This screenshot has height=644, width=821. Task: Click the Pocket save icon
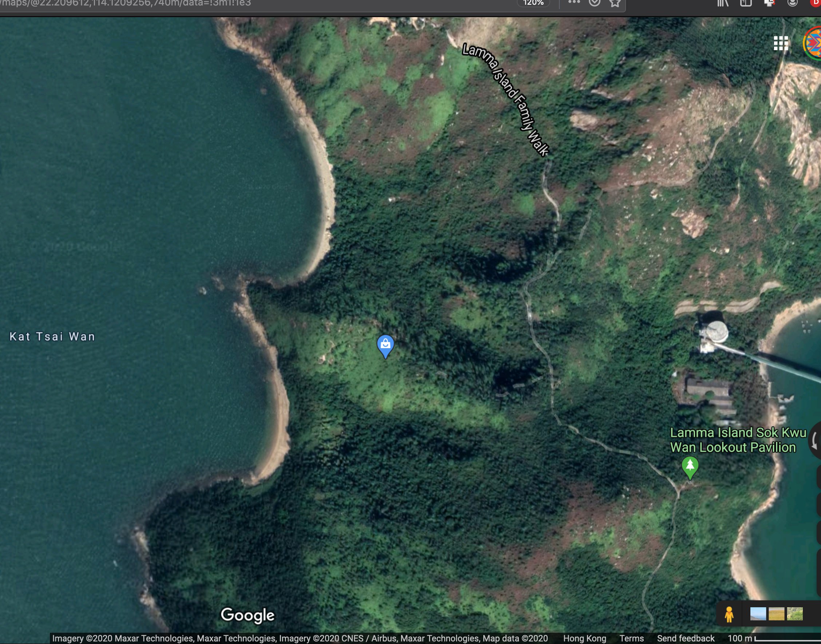point(594,3)
